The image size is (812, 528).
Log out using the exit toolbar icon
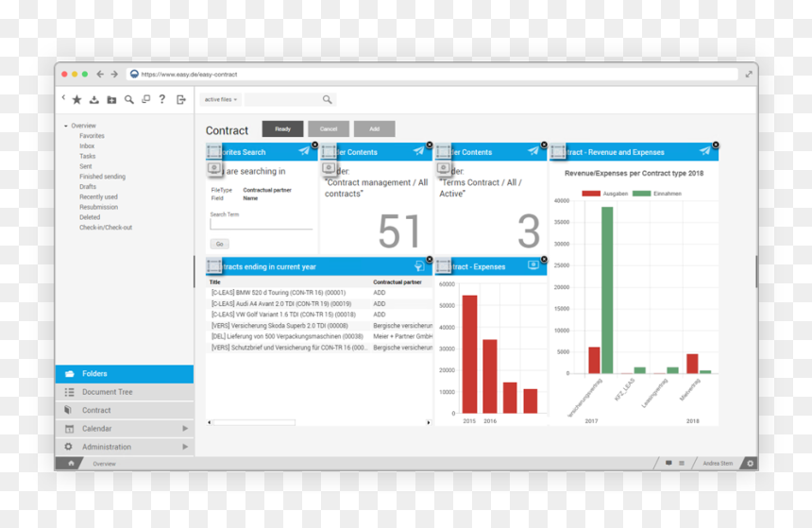180,99
